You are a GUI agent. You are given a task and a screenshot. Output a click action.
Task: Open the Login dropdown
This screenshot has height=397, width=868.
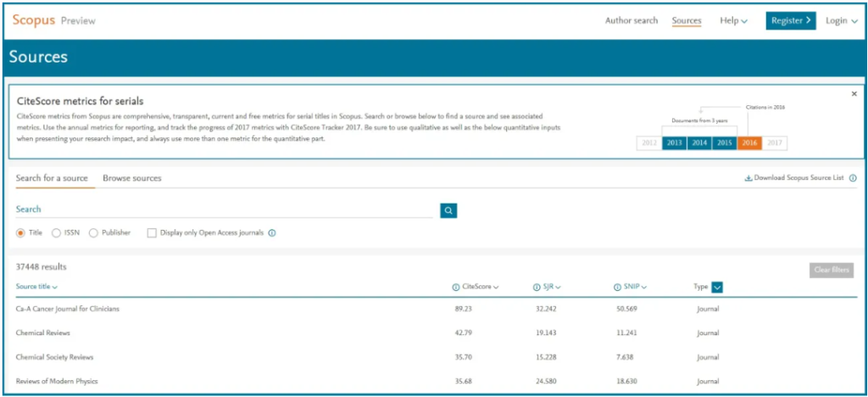click(x=841, y=21)
